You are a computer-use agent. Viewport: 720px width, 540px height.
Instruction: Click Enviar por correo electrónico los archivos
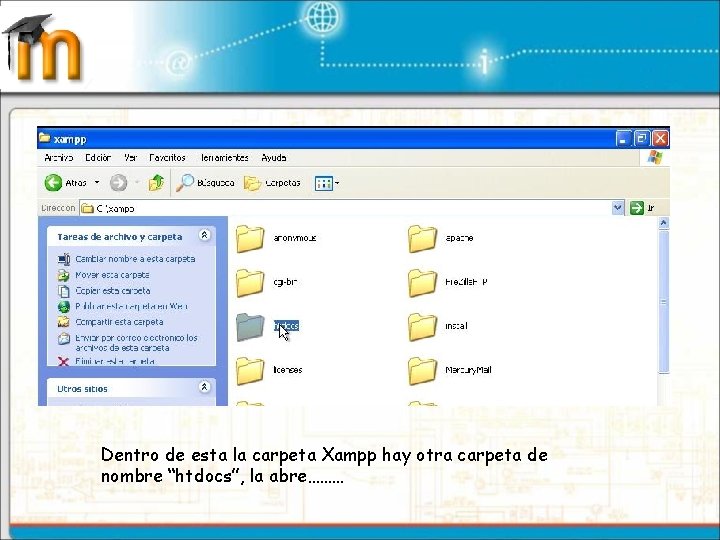click(136, 343)
